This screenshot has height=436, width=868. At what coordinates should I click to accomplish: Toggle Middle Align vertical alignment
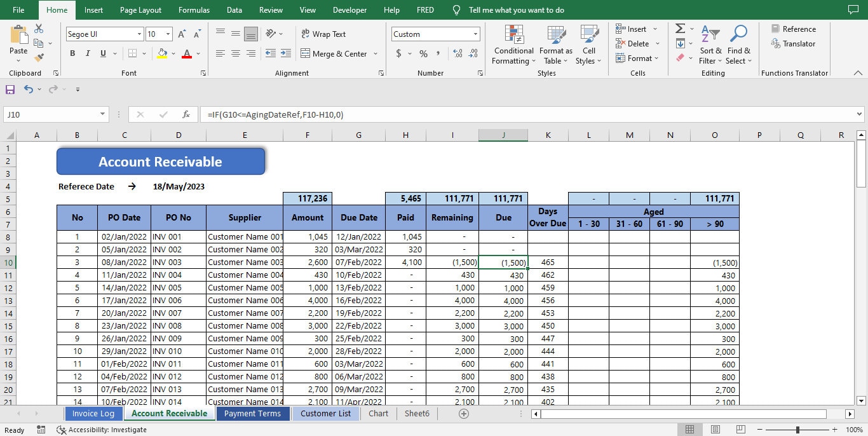(x=236, y=34)
